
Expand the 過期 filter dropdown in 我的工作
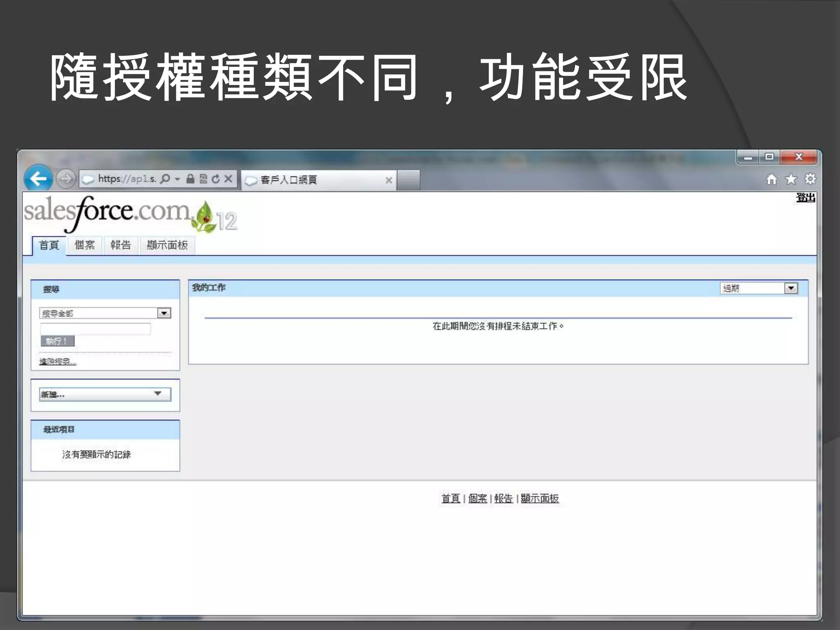point(759,288)
